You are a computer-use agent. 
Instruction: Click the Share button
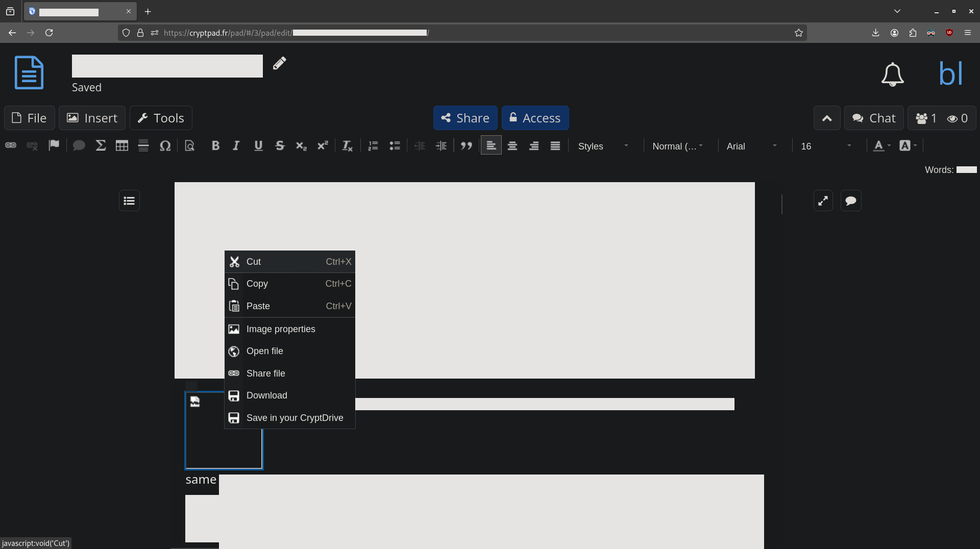(465, 118)
